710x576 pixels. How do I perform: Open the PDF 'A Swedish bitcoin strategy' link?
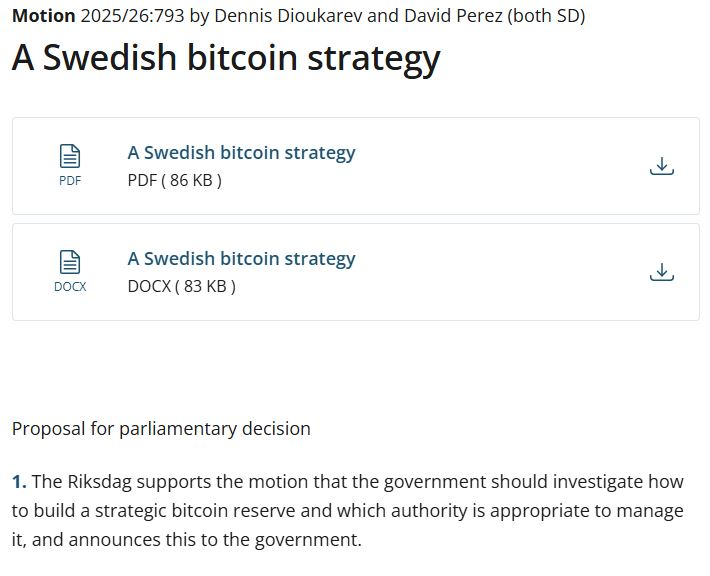pyautogui.click(x=241, y=153)
